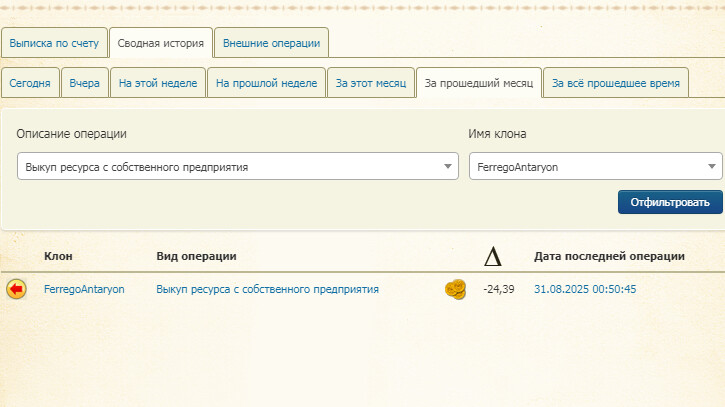
Task: Switch to the Выписка по счету tab
Action: tap(53, 43)
